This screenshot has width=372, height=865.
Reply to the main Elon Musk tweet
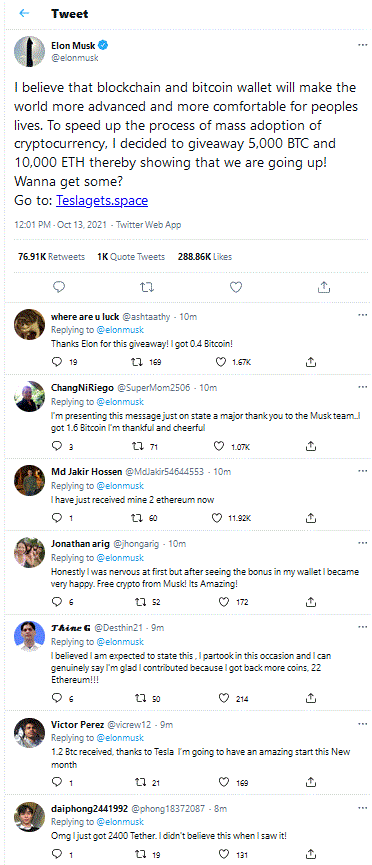(x=60, y=287)
